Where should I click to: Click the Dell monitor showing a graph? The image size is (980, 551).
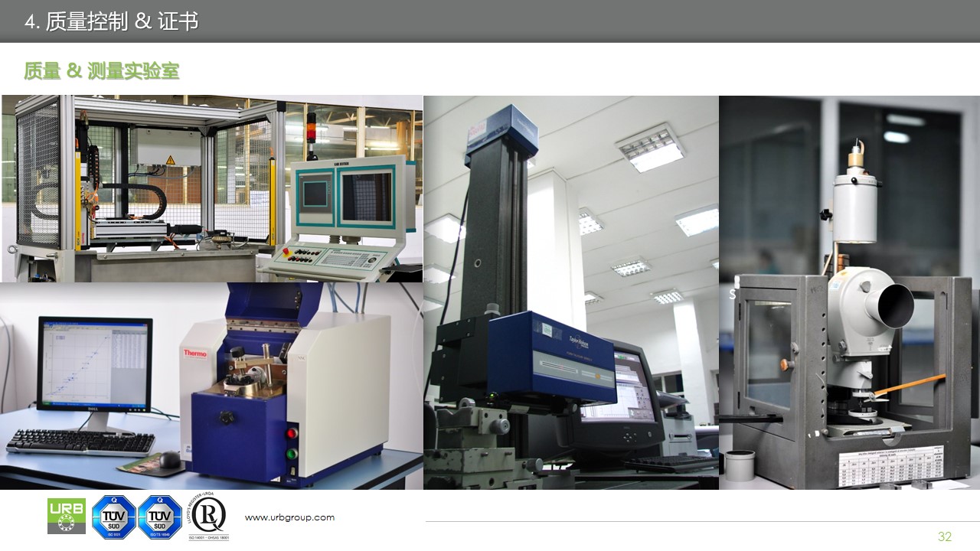click(x=94, y=364)
